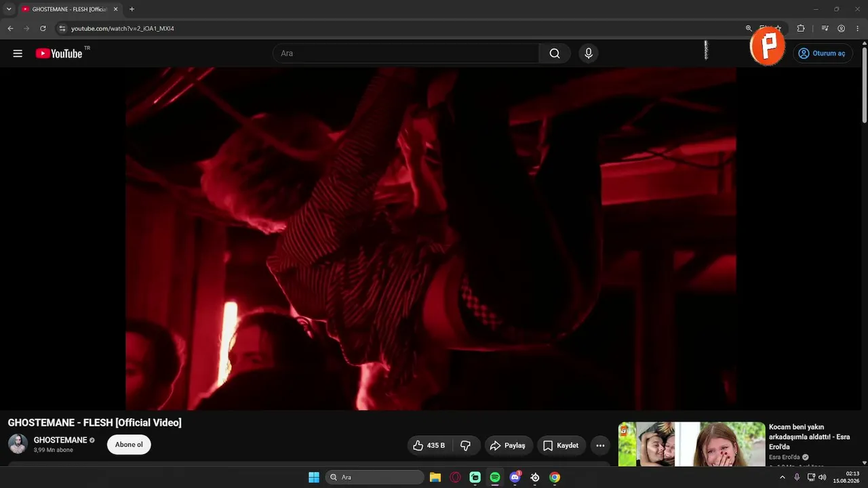Screen dimensions: 868x488
Task: View site information icon in address bar
Action: [x=62, y=28]
